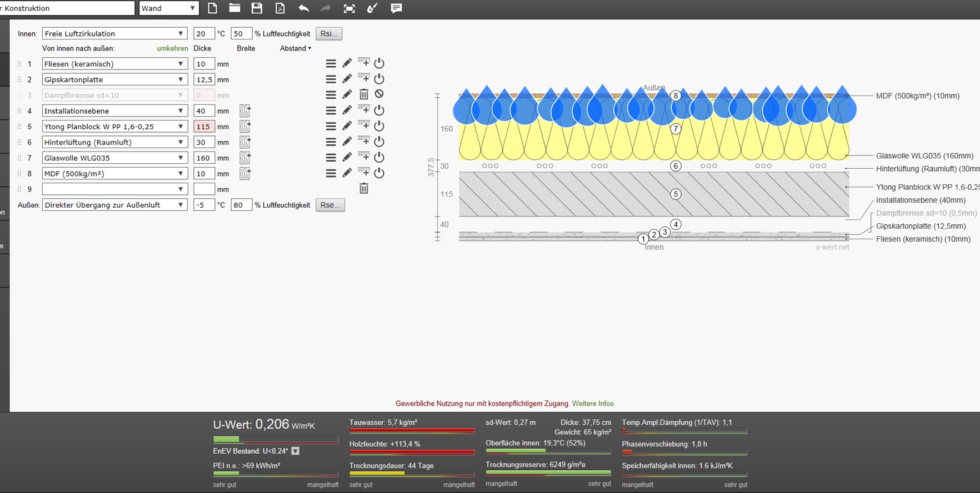
Task: Insert new layer after Glaswolle WLG035
Action: point(363,157)
